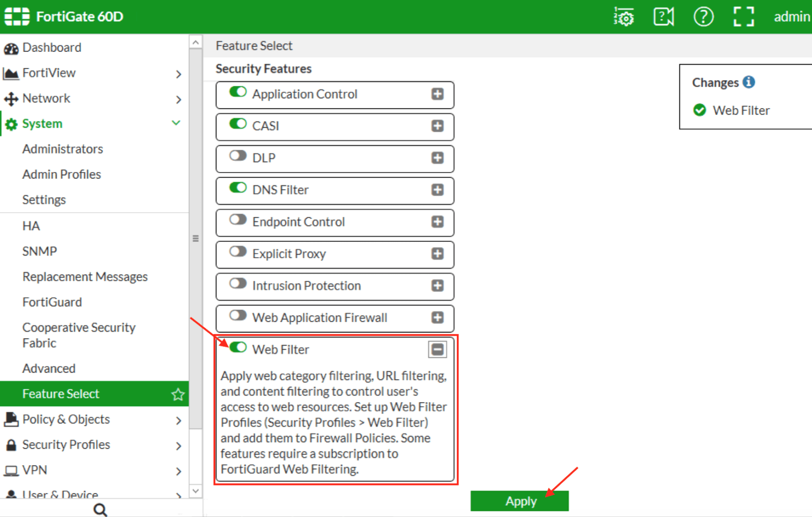
Task: Click the Network arrows icon
Action: coord(11,99)
